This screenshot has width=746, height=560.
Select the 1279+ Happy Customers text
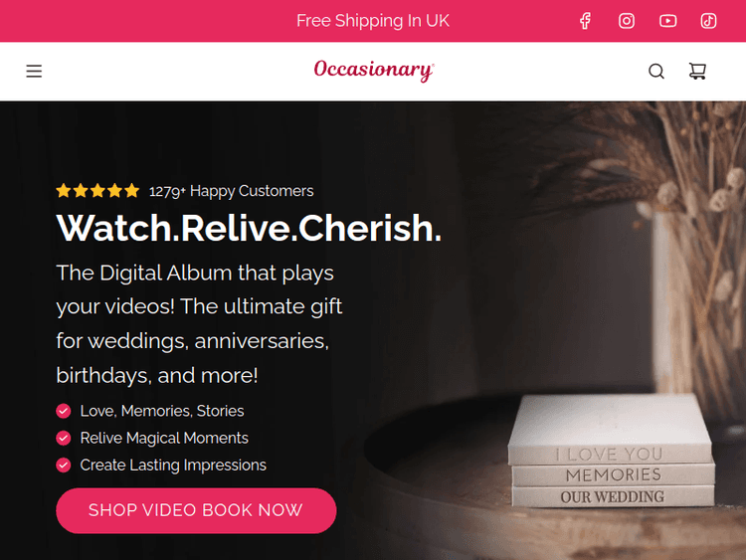(x=231, y=191)
